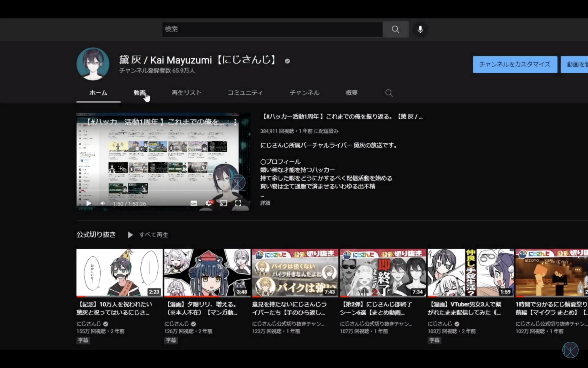Activate voice search microphone

click(x=420, y=29)
